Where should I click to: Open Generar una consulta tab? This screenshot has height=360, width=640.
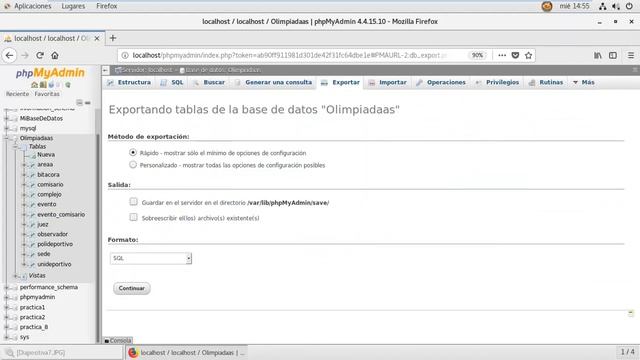[x=273, y=82]
